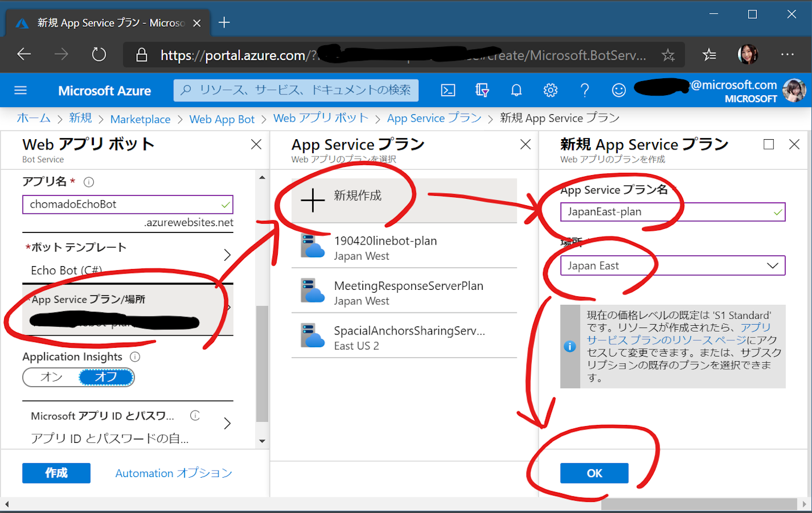Click the horizontal scrollbar thumb at the bottom
Viewport: 812px width, 513px height.
(699, 504)
